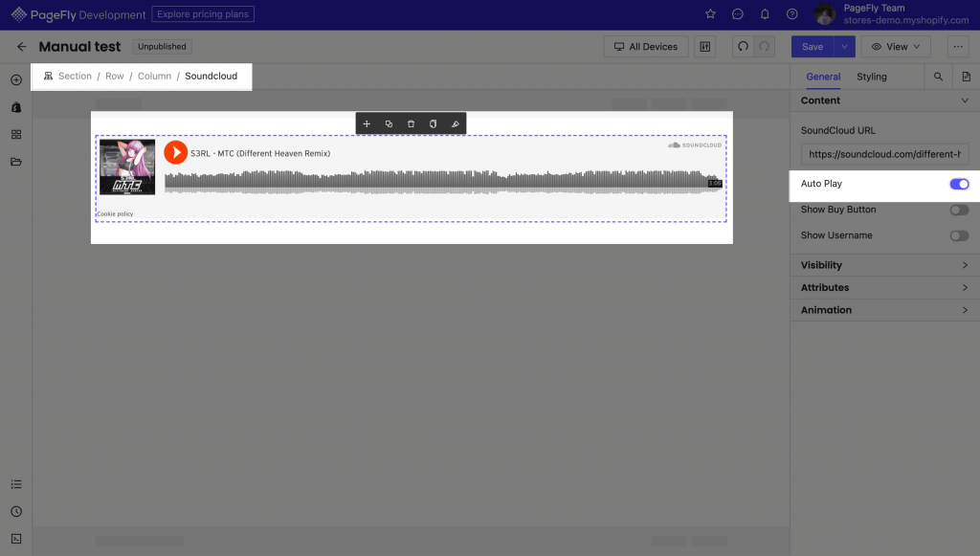Search settings with the magnifier icon
The width and height of the screenshot is (980, 556).
[938, 77]
